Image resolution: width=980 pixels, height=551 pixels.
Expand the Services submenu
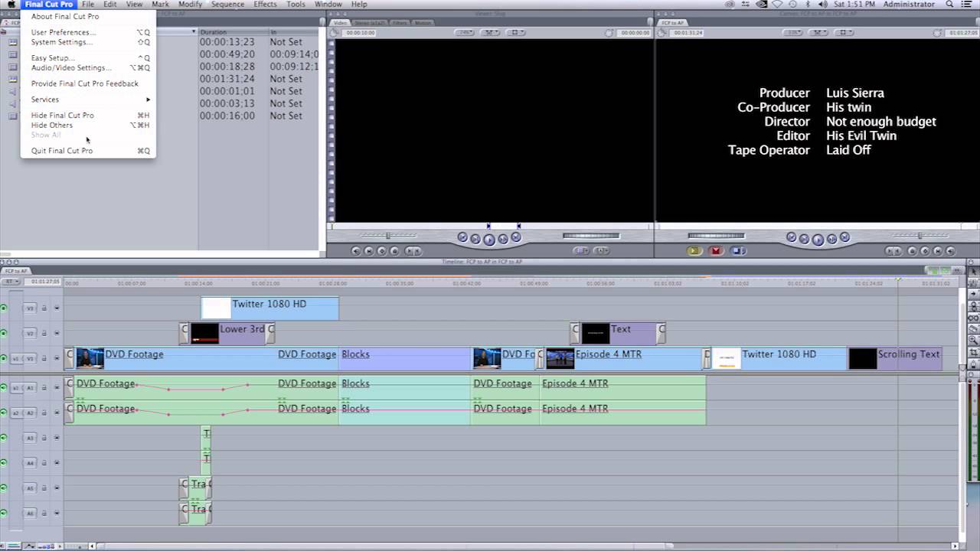coord(88,99)
